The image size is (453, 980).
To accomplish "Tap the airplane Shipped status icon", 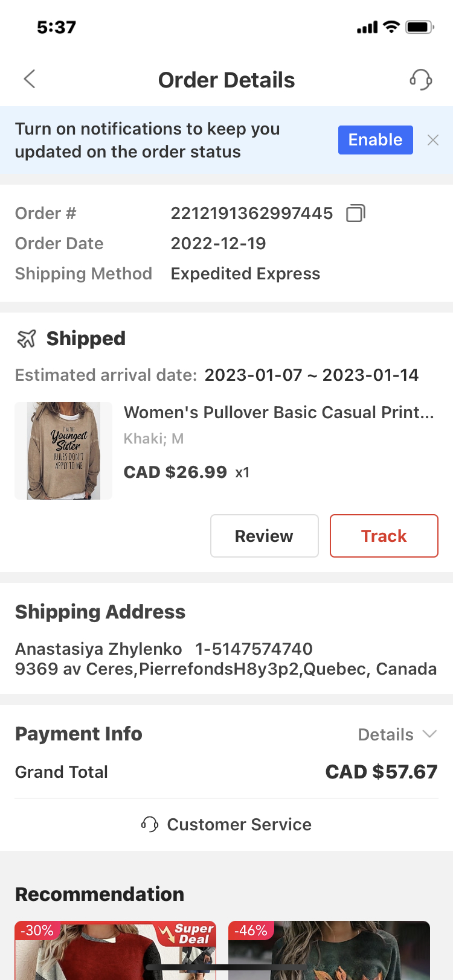I will click(27, 339).
